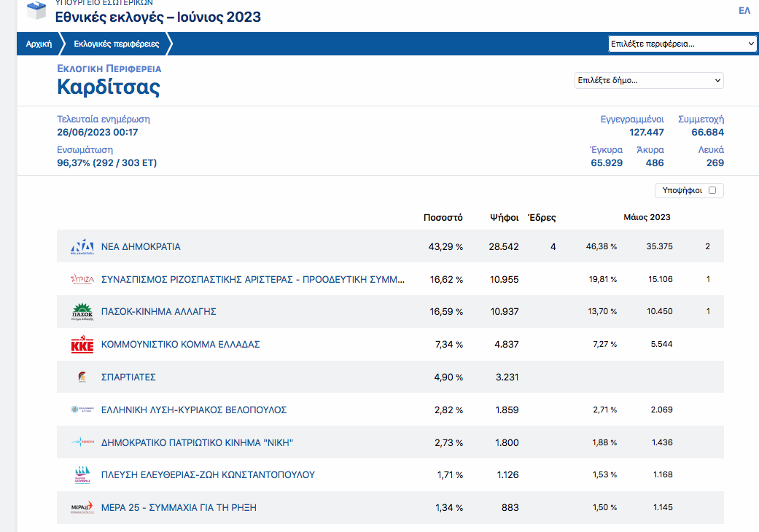Click the Ελληνική Λύση party logo
Viewport: 759px width, 532px height.
[82, 410]
